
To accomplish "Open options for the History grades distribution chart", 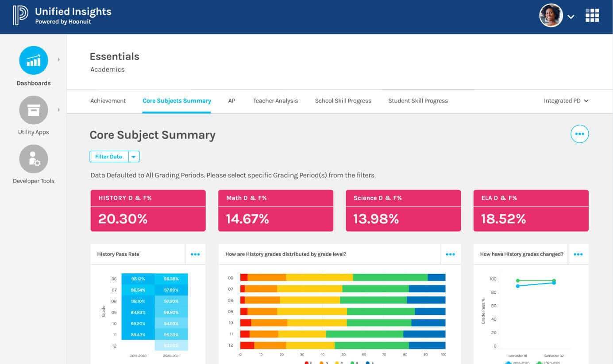I will tap(451, 254).
